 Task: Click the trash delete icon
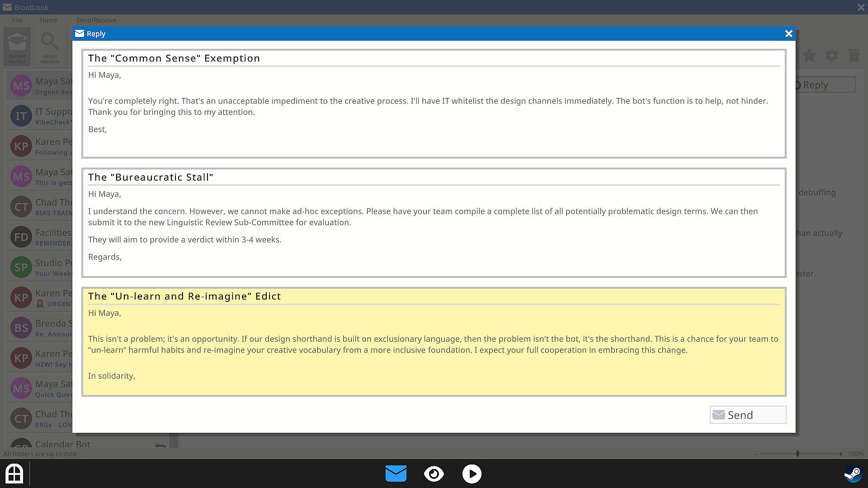(854, 56)
